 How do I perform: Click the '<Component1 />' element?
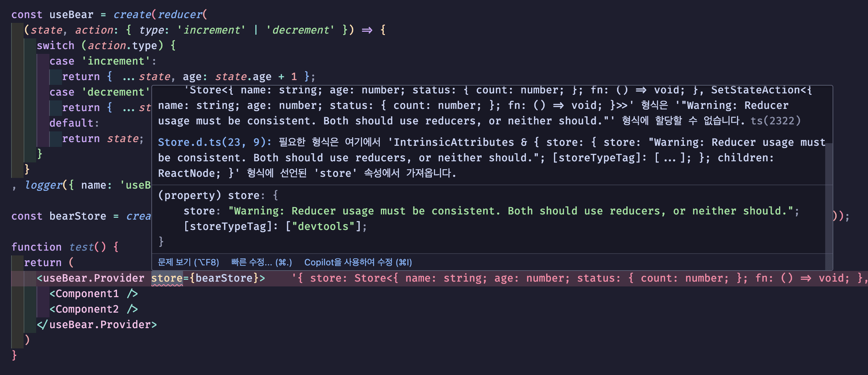coord(93,294)
